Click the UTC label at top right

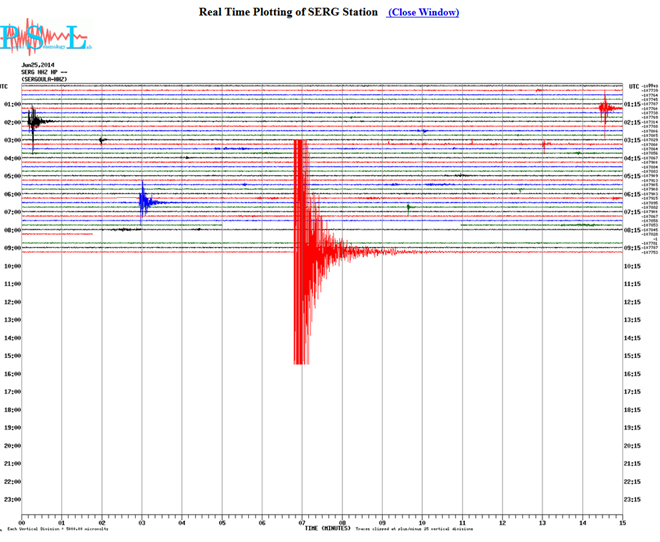(x=634, y=87)
